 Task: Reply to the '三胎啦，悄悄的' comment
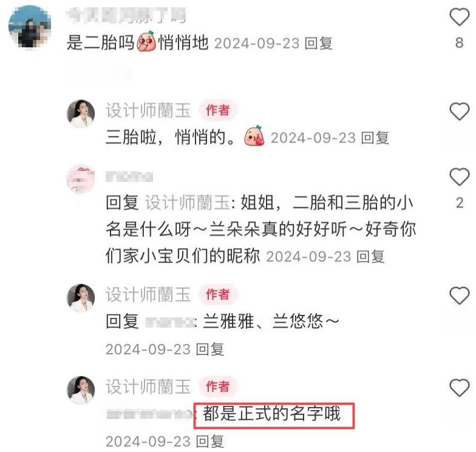pyautogui.click(x=375, y=138)
